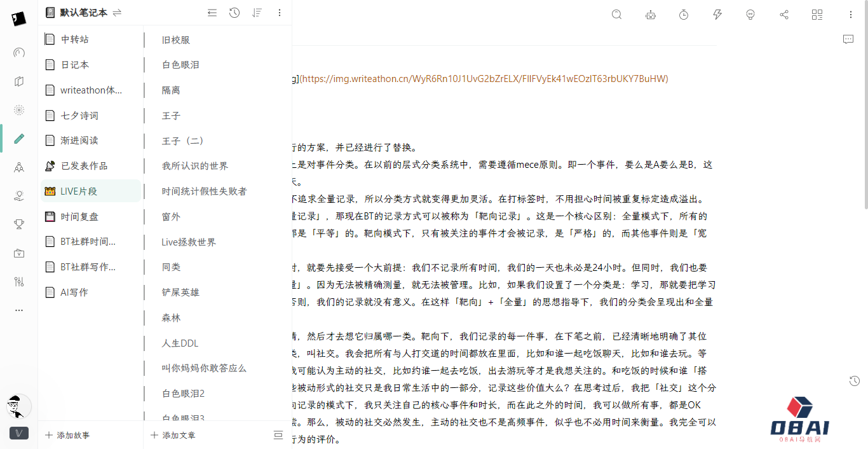
Task: Click 添加故事 to add a story
Action: click(x=67, y=435)
